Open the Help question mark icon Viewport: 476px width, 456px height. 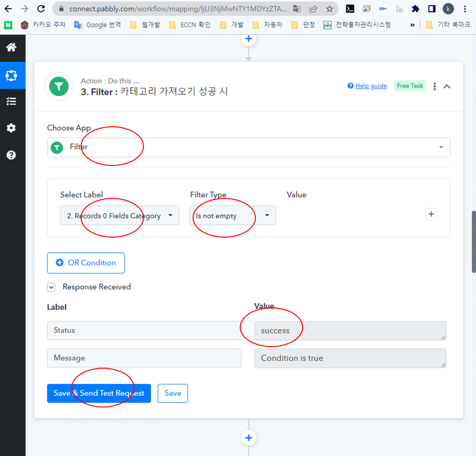[x=11, y=155]
